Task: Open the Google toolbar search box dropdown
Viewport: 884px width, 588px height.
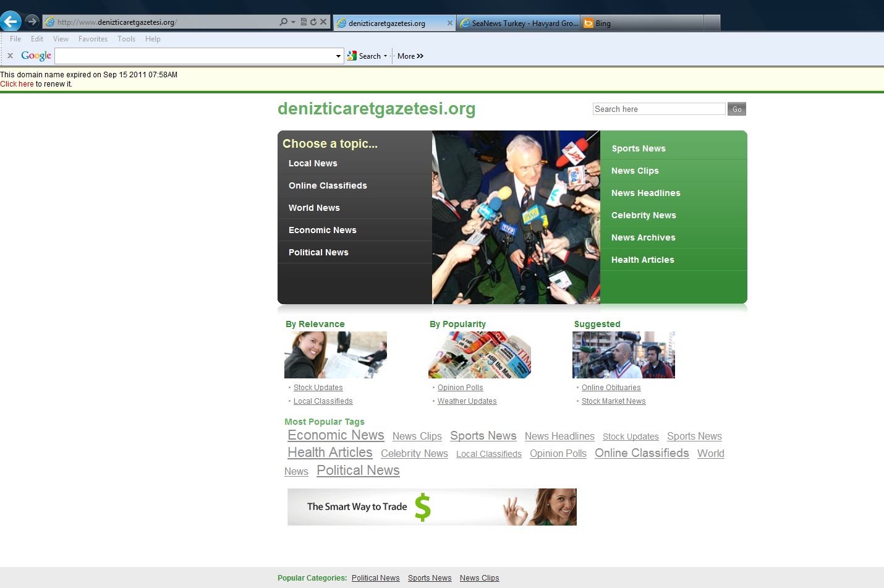Action: coord(338,56)
